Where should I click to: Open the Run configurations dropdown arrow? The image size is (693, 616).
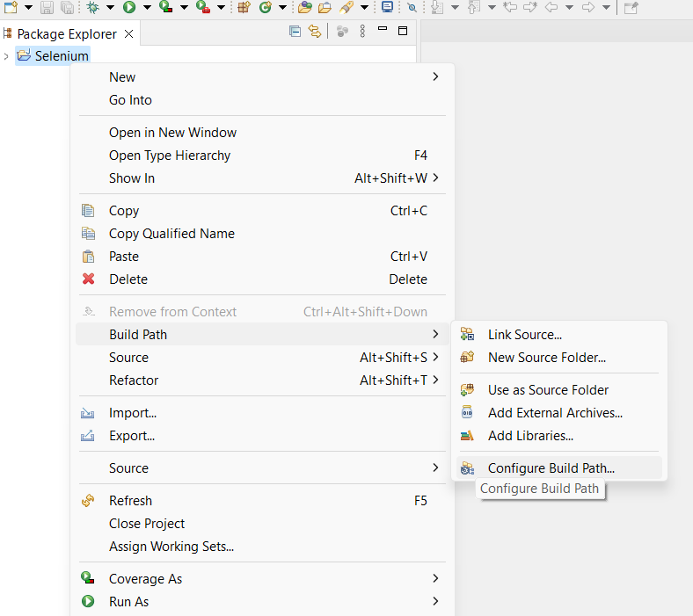point(147,8)
